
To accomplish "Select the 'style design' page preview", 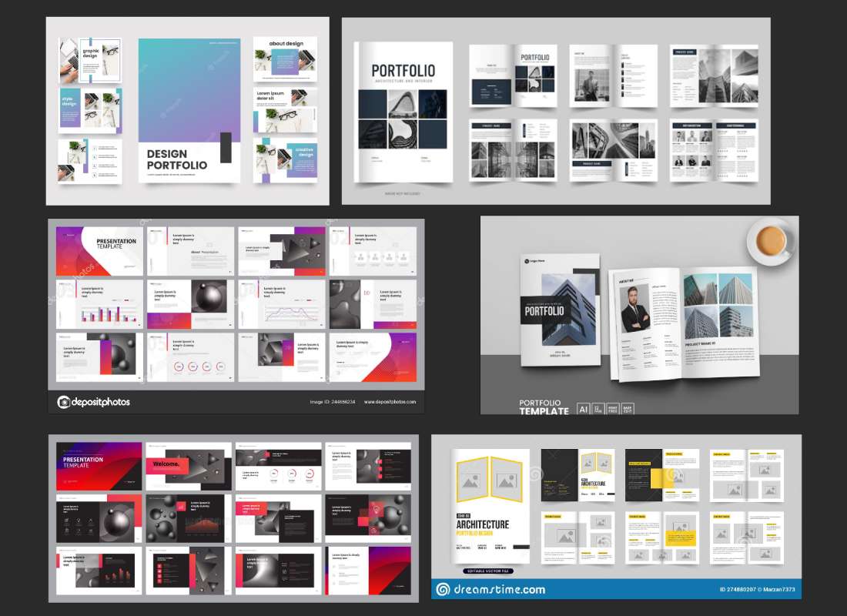I will [90, 110].
